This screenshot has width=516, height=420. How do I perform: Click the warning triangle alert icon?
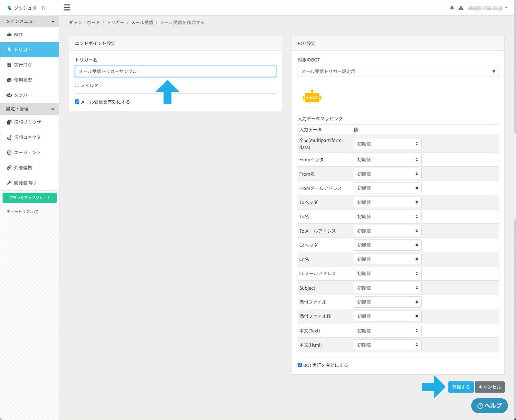pos(461,8)
